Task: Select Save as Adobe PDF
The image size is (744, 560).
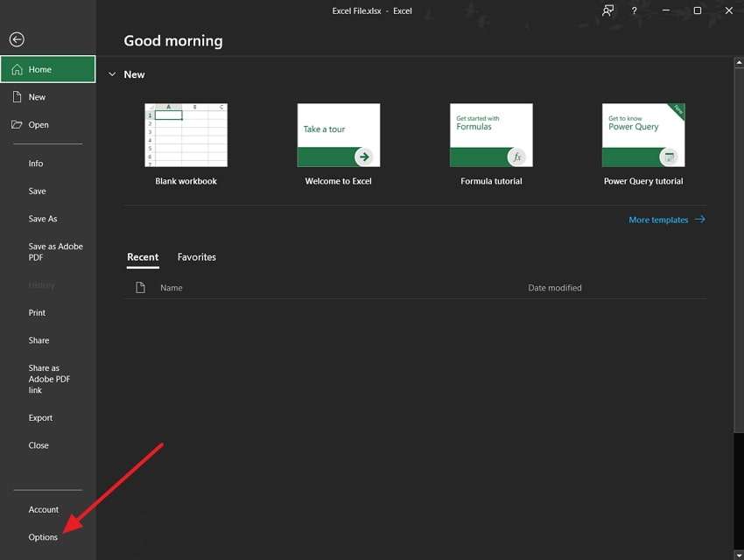Action: (55, 252)
